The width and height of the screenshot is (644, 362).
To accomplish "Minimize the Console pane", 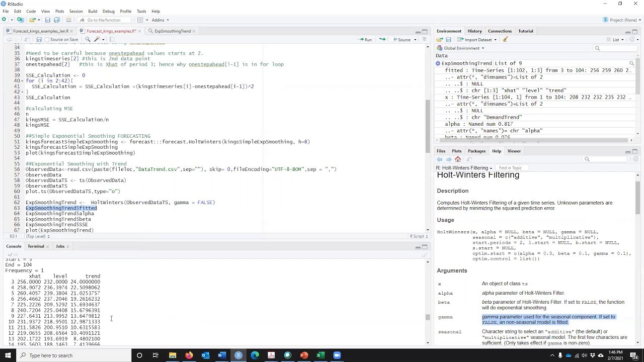I will point(418,247).
